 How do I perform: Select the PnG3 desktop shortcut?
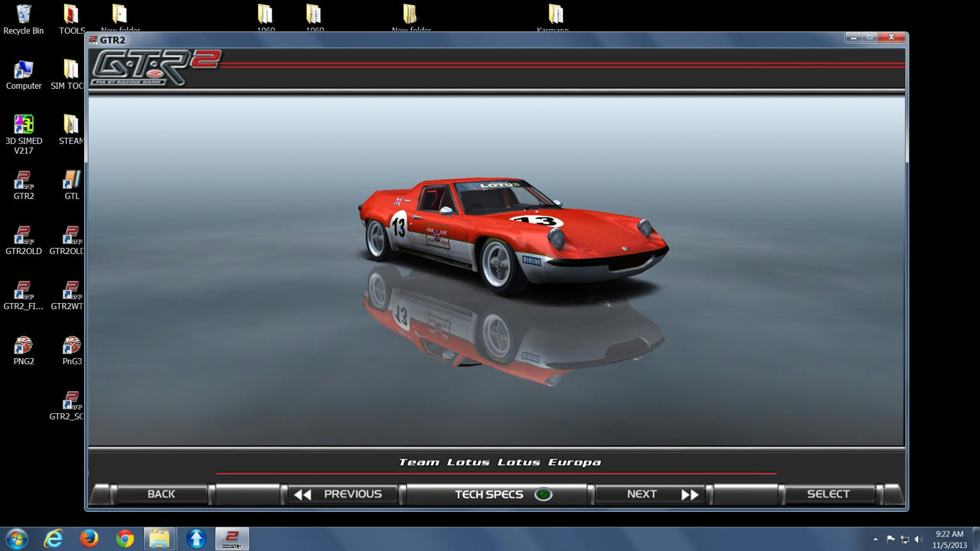[71, 350]
